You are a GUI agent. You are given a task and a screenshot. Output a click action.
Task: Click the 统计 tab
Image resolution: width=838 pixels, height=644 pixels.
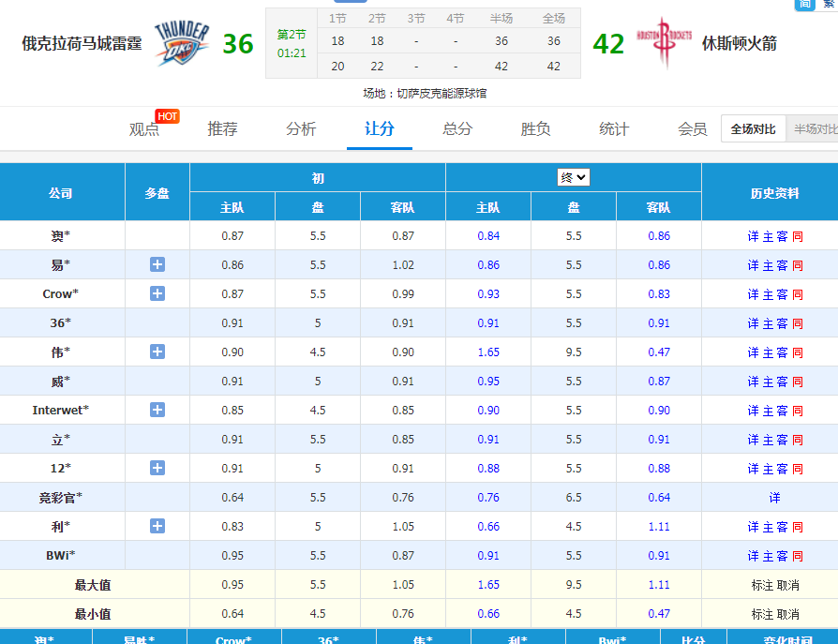click(614, 129)
